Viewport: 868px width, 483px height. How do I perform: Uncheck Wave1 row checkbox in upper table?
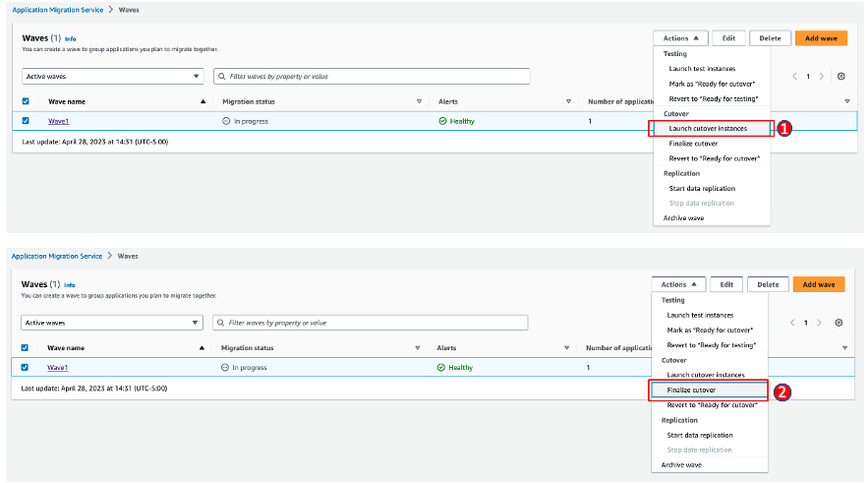(26, 121)
